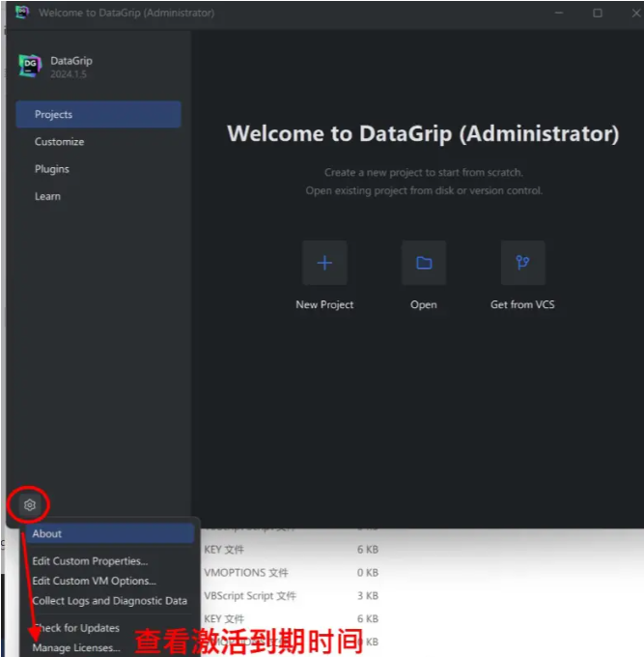Click the 0 KB size cell in explorer
The width and height of the screenshot is (644, 657).
point(368,572)
